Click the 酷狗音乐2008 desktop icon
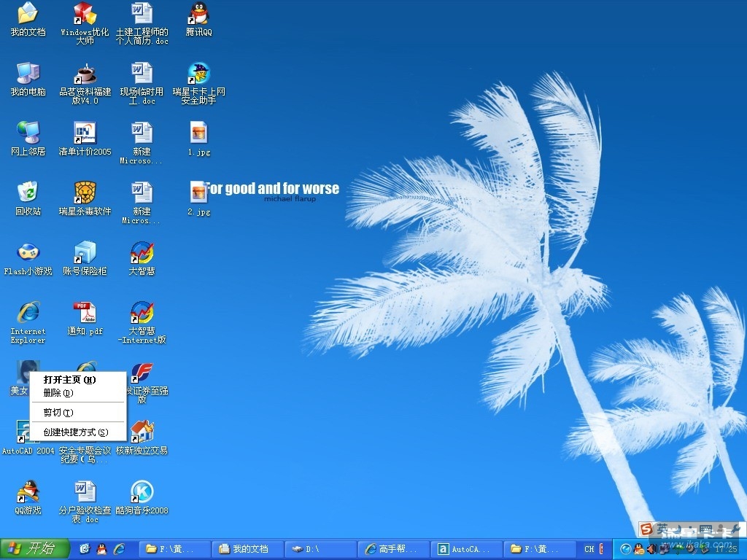The width and height of the screenshot is (747, 560). point(142,491)
